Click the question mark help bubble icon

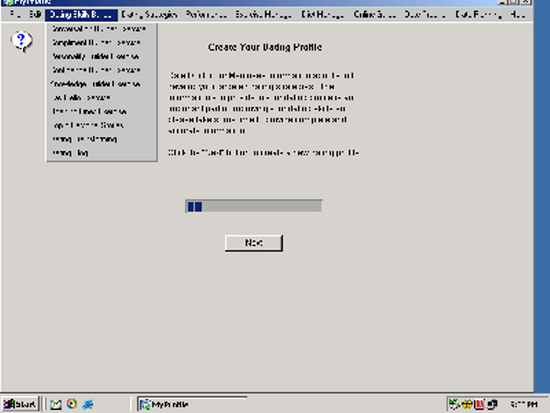pos(22,41)
